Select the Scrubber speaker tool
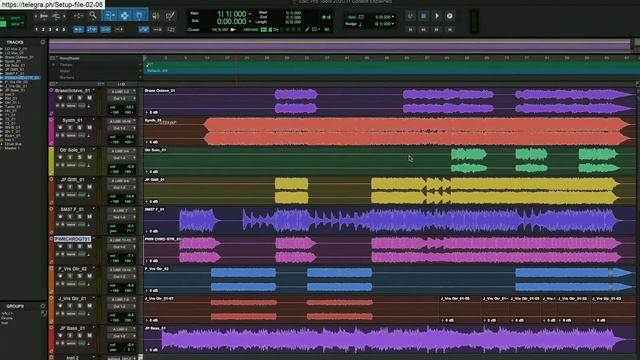This screenshot has width=640, height=360. click(x=156, y=16)
